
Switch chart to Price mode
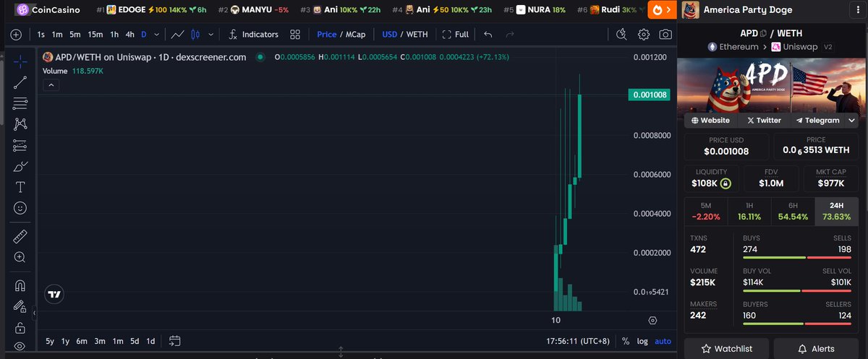[x=326, y=34]
